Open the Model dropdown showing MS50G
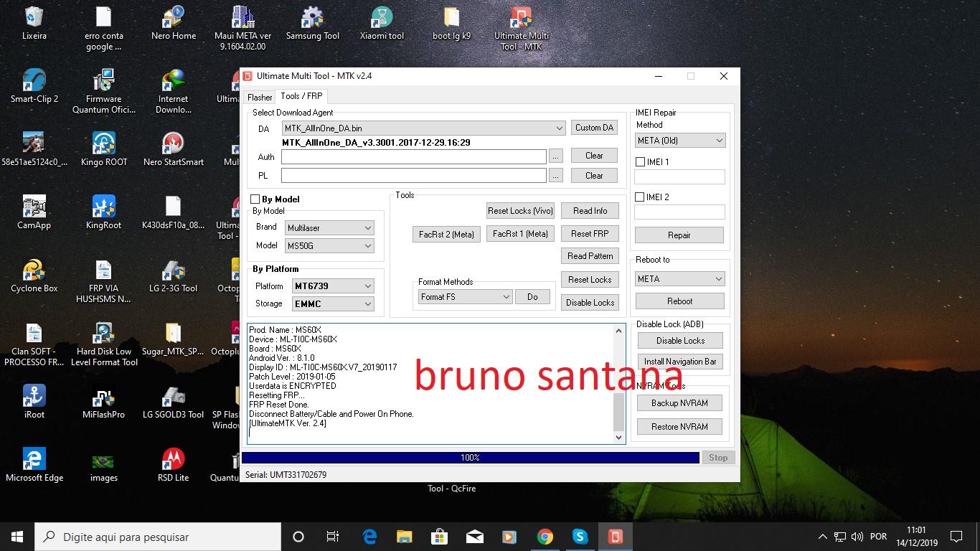 point(329,245)
